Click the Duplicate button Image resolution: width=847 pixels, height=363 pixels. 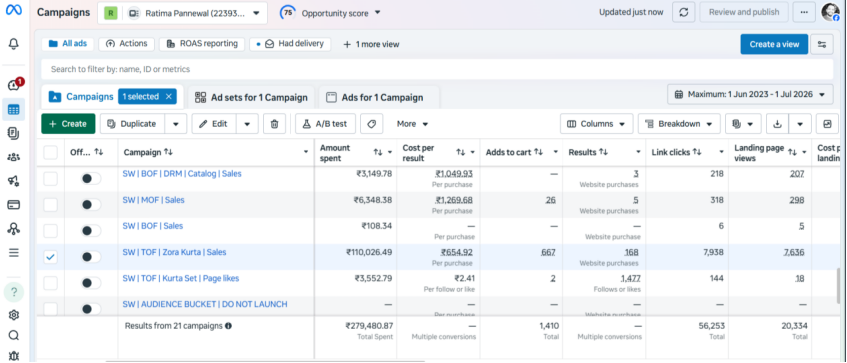pyautogui.click(x=132, y=124)
